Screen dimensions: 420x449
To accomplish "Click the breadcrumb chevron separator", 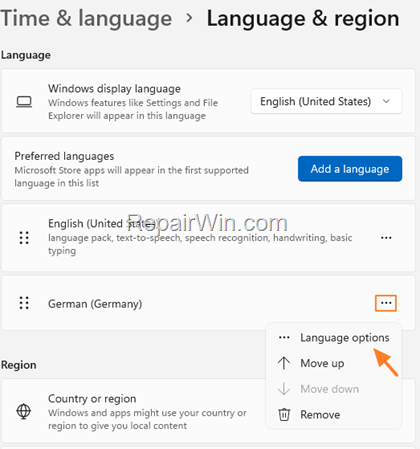I will click(189, 18).
